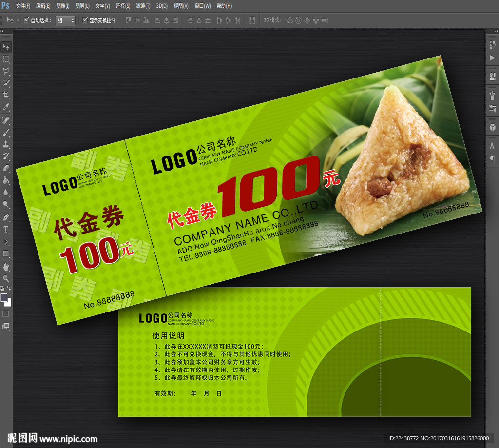
Task: Open the screen mode switcher
Action: pos(6,326)
